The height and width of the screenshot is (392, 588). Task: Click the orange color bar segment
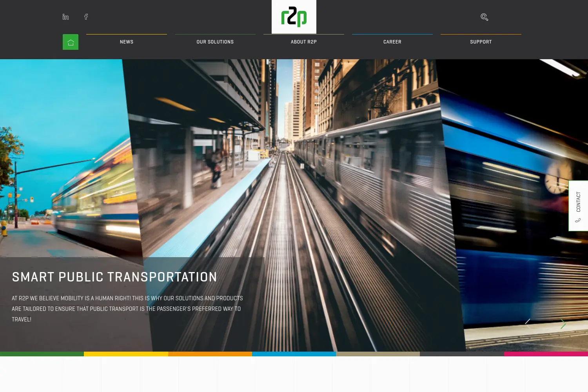tap(210, 354)
